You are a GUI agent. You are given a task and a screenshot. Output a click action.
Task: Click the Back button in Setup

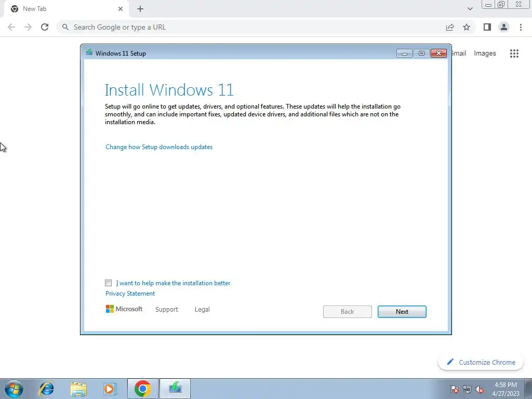348,312
